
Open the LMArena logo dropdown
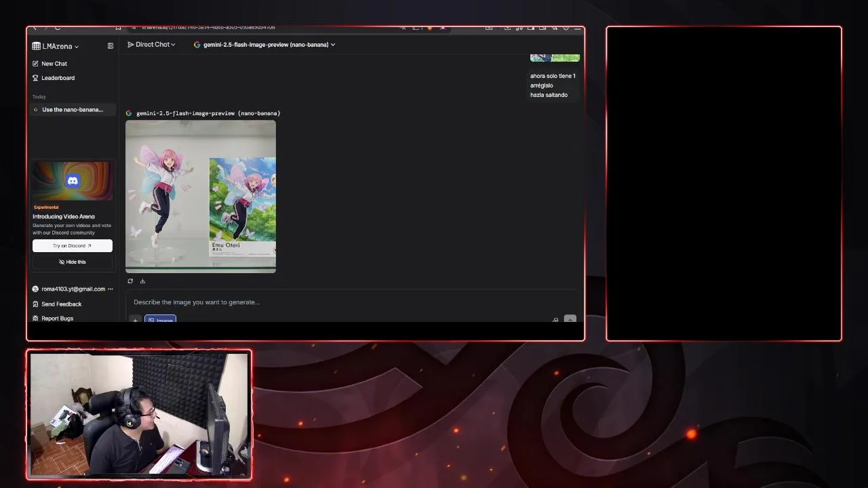click(x=55, y=46)
